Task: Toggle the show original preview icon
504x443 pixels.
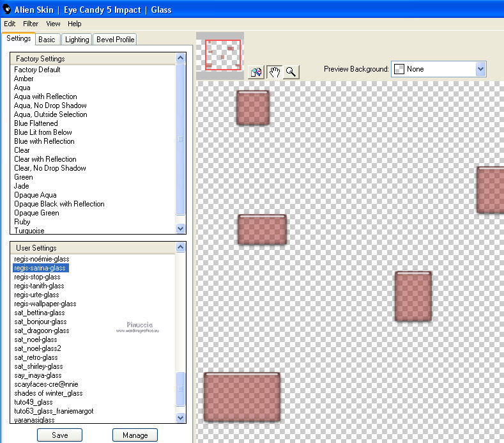Action: [256, 72]
